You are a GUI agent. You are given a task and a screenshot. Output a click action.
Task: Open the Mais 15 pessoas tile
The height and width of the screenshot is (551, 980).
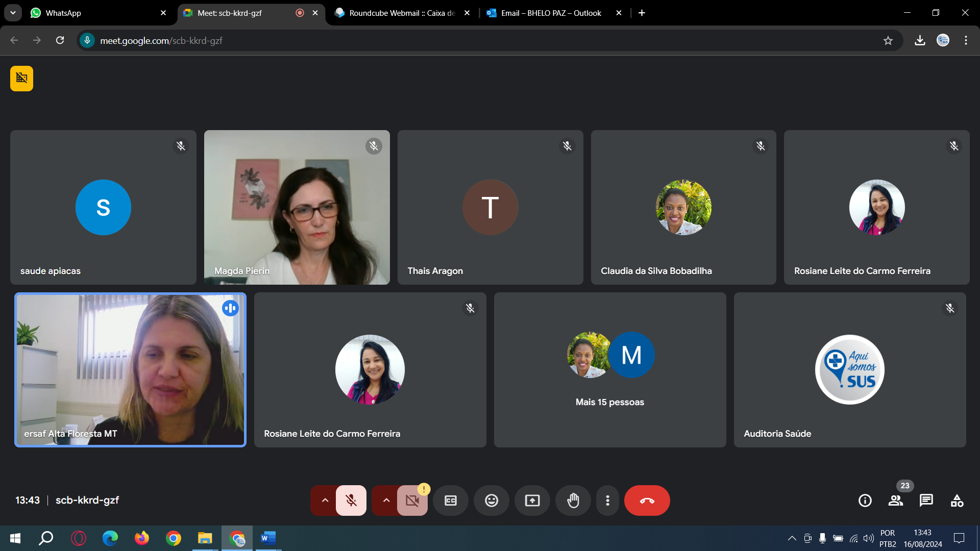pyautogui.click(x=610, y=370)
